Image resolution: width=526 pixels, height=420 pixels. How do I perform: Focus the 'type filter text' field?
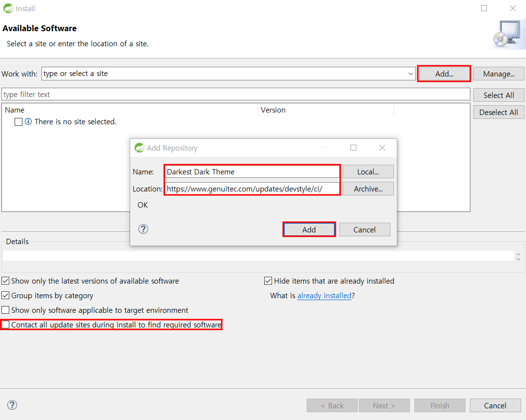tap(236, 94)
